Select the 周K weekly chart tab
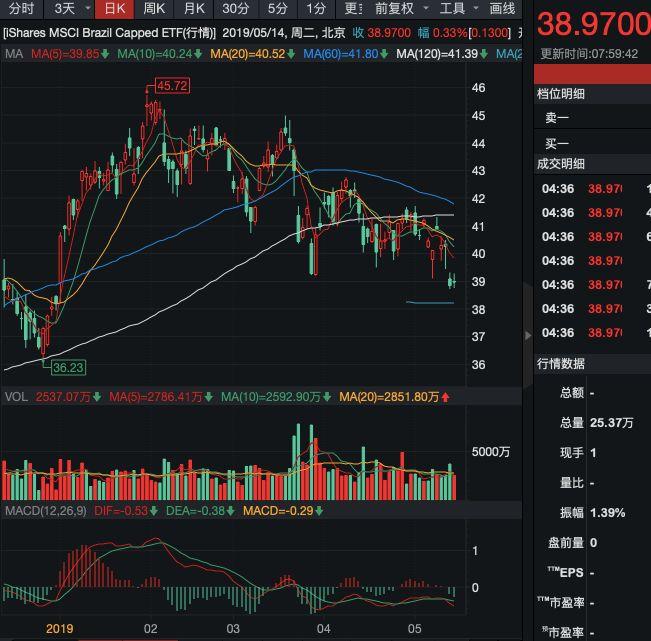The image size is (651, 641). click(154, 9)
